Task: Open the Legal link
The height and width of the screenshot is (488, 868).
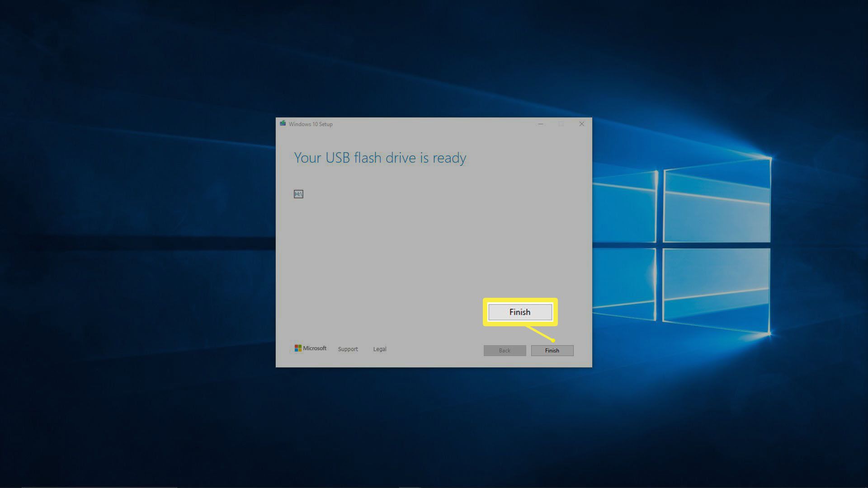Action: (380, 349)
